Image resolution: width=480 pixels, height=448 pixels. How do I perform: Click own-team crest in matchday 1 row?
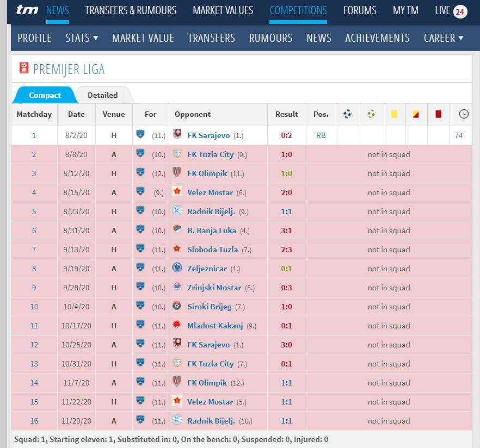140,134
